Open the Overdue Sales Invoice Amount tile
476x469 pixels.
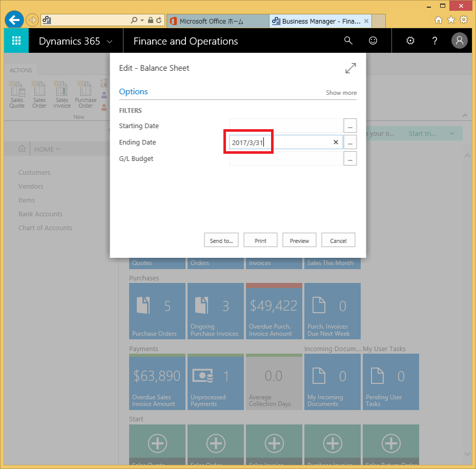(x=157, y=382)
